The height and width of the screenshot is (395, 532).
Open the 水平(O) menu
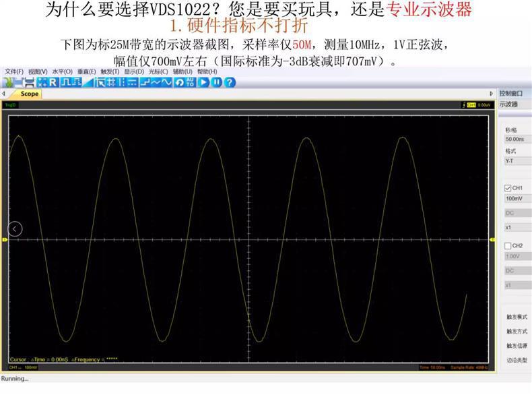tap(63, 71)
